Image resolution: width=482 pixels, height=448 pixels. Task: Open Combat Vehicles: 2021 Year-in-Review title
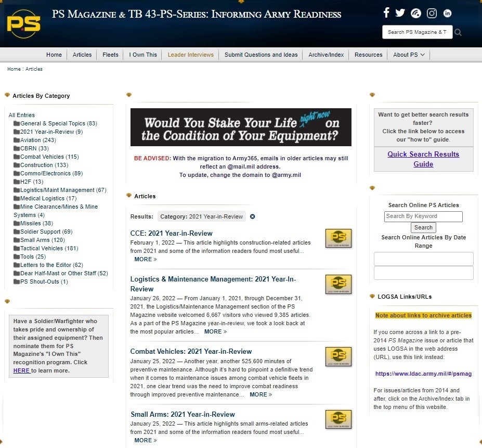pyautogui.click(x=191, y=351)
